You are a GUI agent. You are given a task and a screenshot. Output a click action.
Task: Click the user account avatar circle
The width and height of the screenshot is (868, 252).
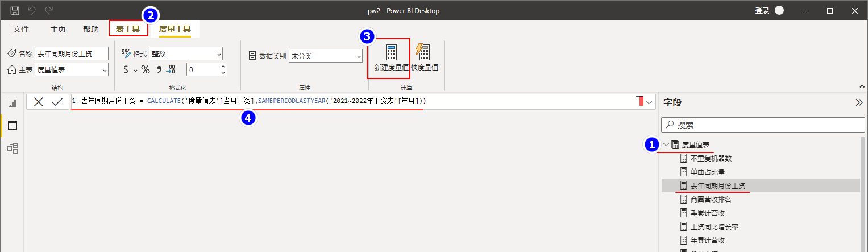pyautogui.click(x=779, y=10)
